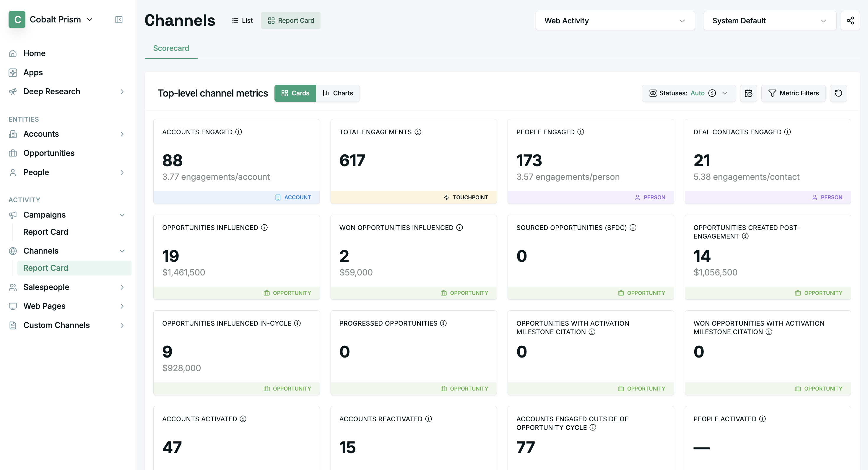This screenshot has width=868, height=470.
Task: Open Cobalt Prism workspace switcher
Action: pos(51,19)
